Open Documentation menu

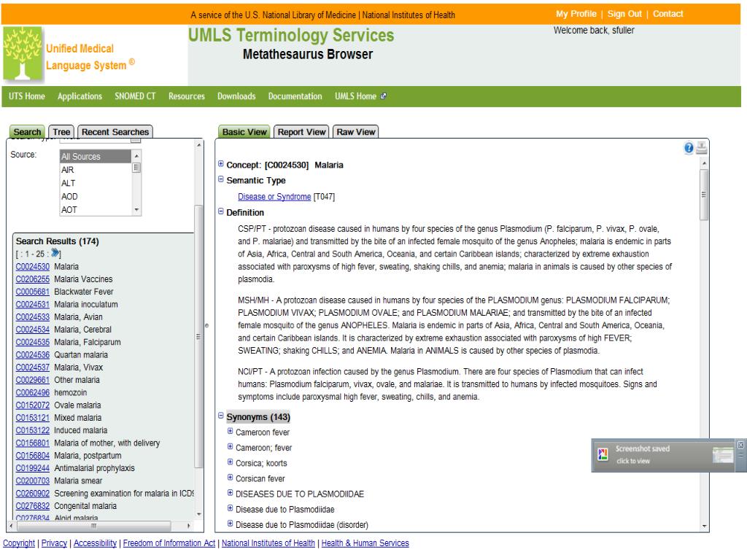click(295, 96)
